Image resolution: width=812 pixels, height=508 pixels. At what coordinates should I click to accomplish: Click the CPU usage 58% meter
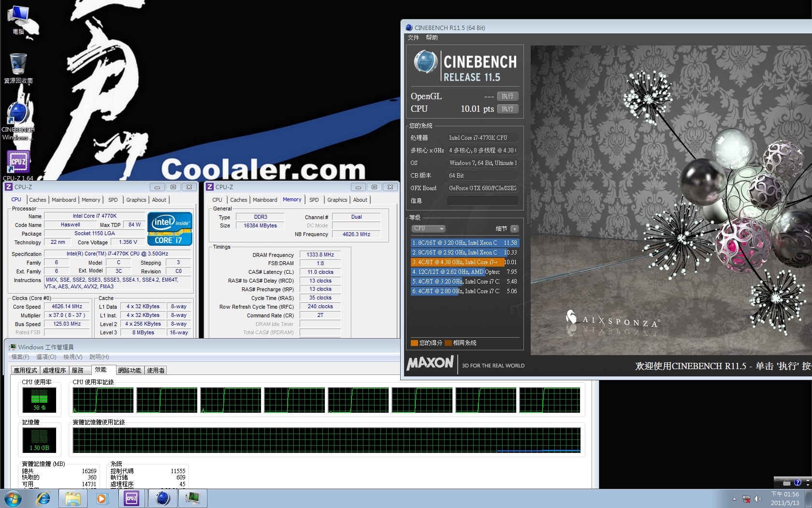(40, 401)
